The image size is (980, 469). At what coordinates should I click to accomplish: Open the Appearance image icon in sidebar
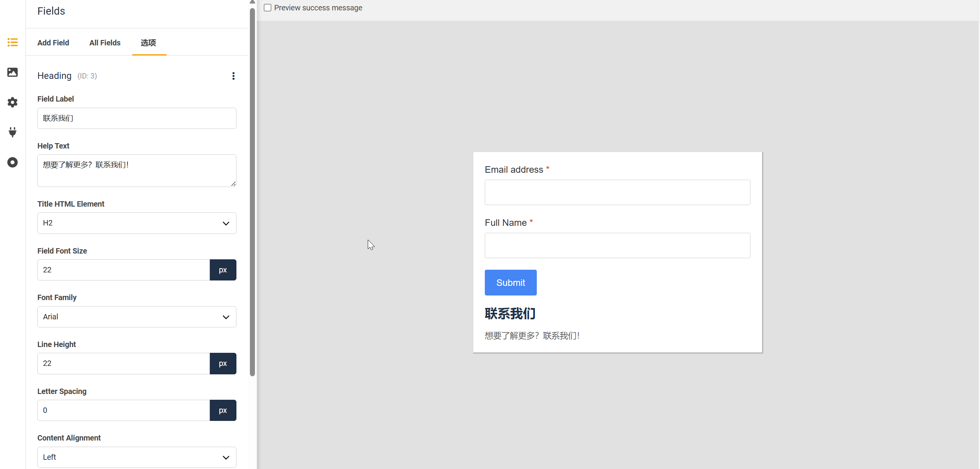click(x=12, y=72)
